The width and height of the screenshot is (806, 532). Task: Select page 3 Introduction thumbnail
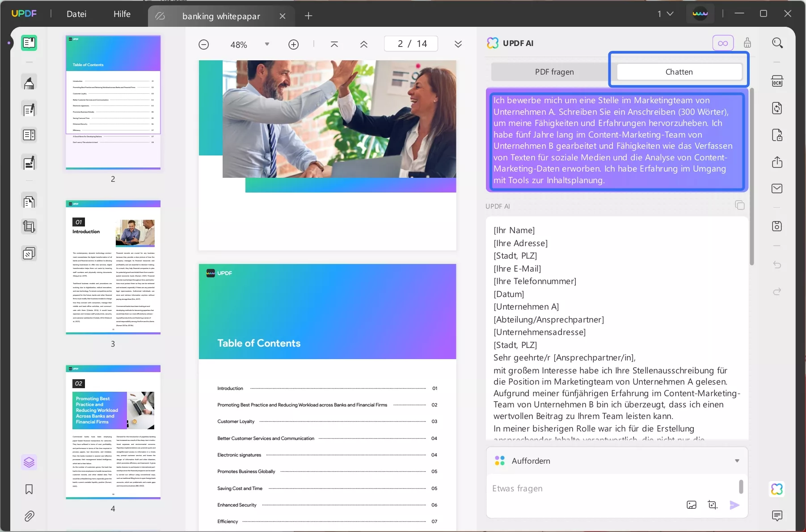tap(113, 267)
